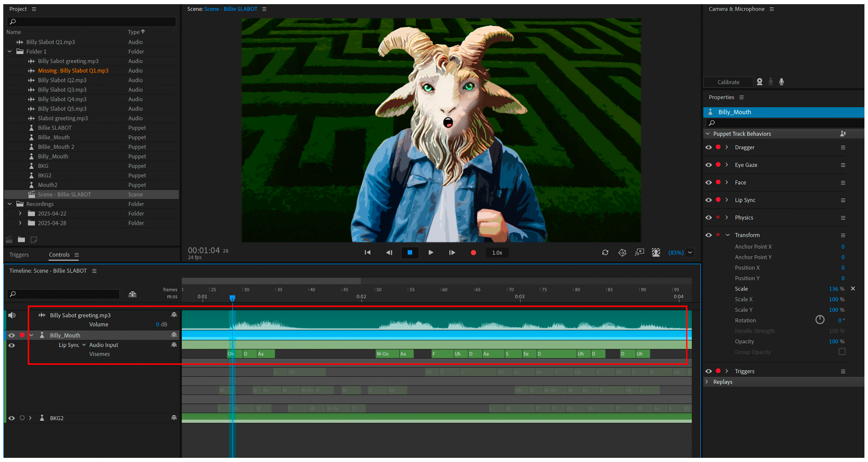Enable the Group Opacity checkbox
Viewport: 868px width, 462px height.
(842, 352)
